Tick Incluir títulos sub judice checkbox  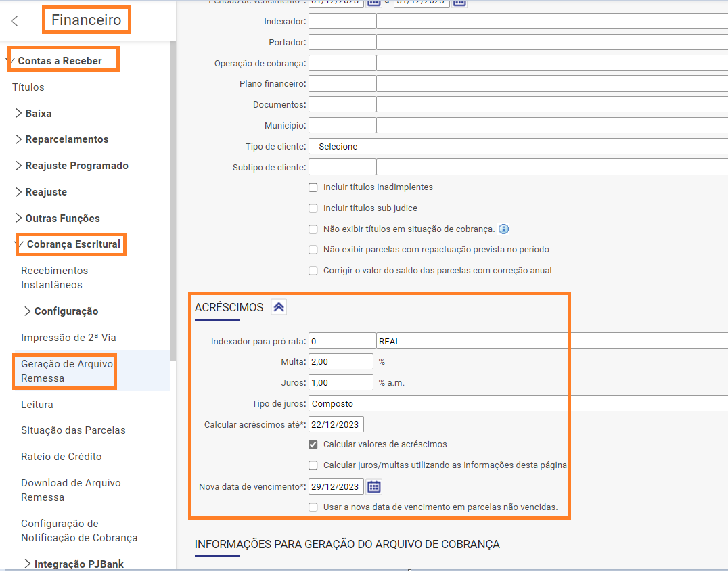[313, 208]
